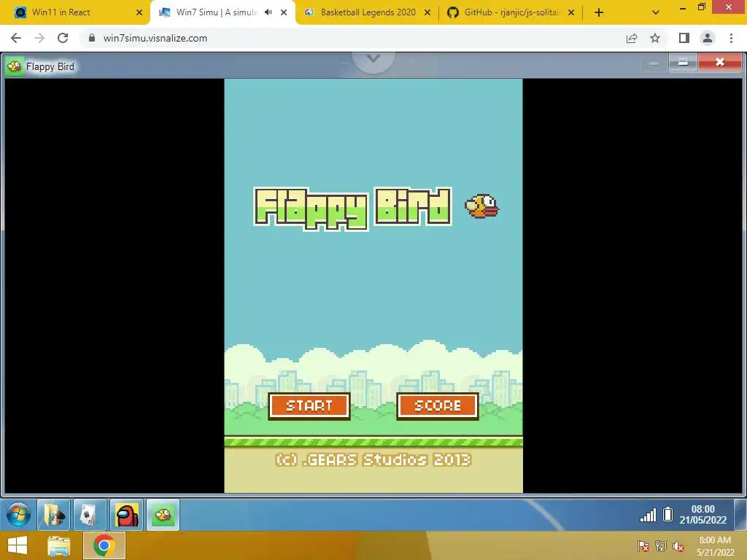Close the Win11 in React tab

(139, 12)
